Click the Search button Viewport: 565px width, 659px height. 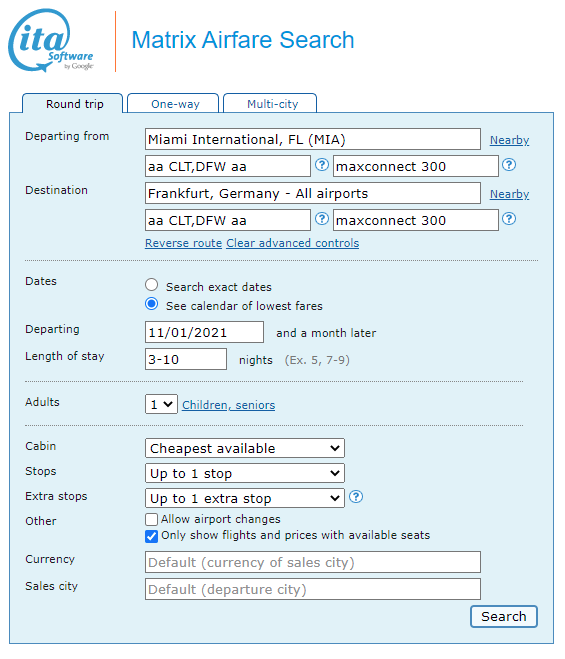pos(504,617)
